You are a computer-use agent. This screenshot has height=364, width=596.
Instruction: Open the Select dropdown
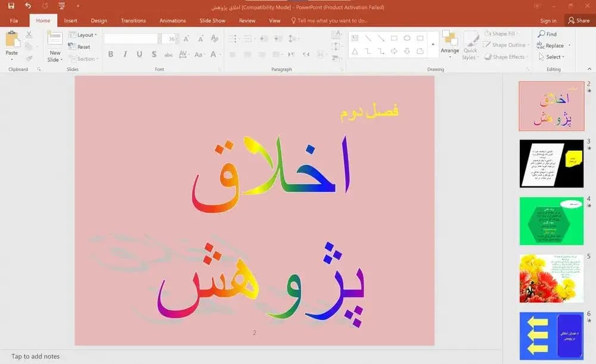tap(552, 57)
